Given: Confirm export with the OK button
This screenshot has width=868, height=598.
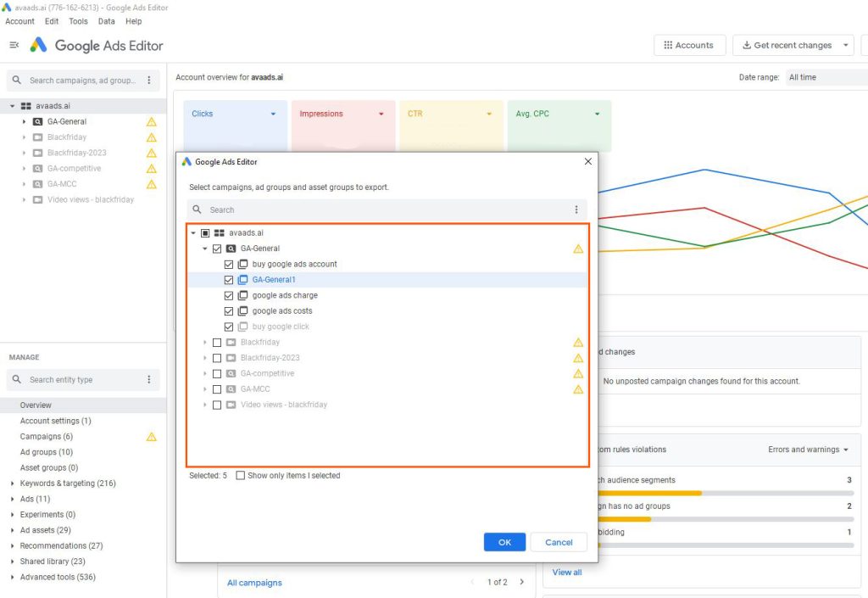Looking at the screenshot, I should (504, 542).
